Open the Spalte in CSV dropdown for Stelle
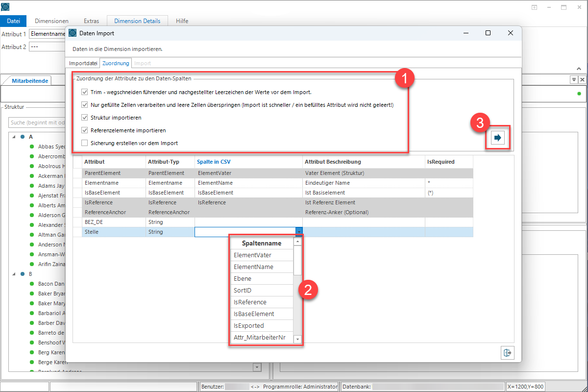 pos(299,232)
